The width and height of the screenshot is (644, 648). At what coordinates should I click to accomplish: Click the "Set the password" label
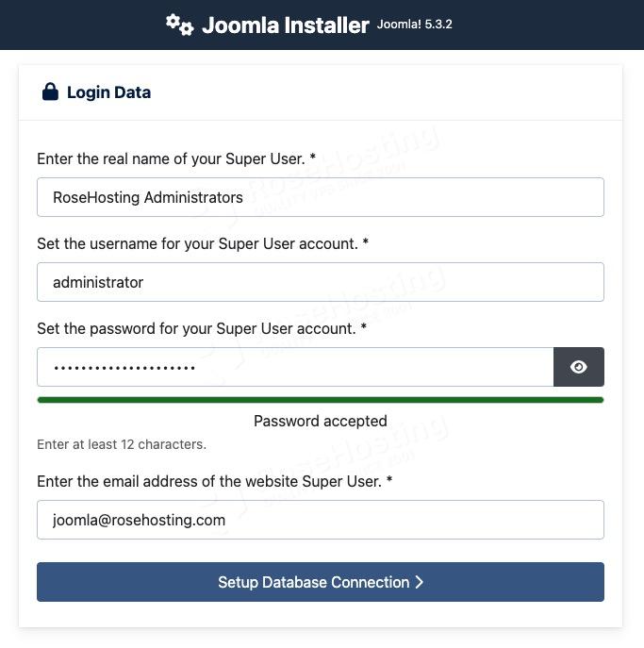coord(202,328)
